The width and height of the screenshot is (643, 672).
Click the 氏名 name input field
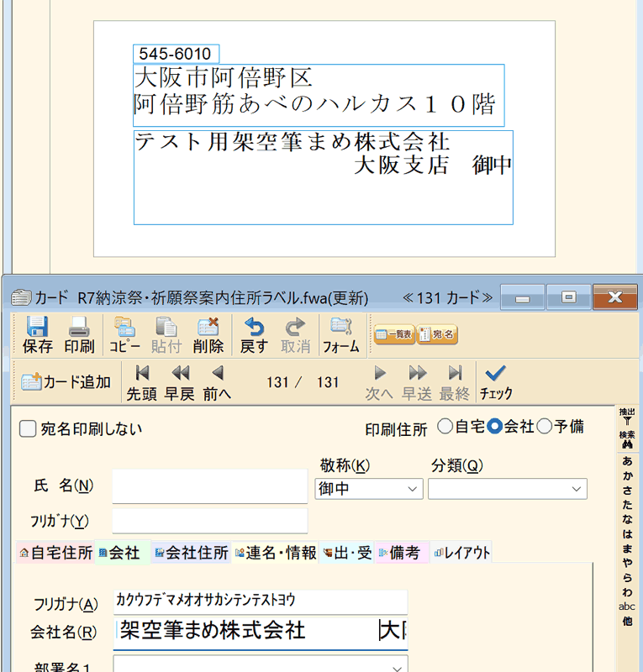pyautogui.click(x=210, y=486)
